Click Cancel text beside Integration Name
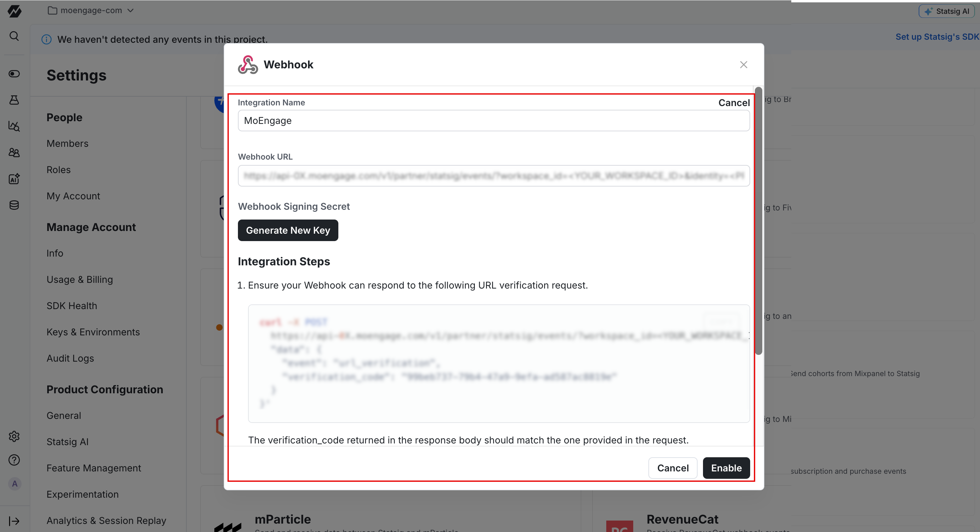The image size is (980, 532). click(x=734, y=103)
